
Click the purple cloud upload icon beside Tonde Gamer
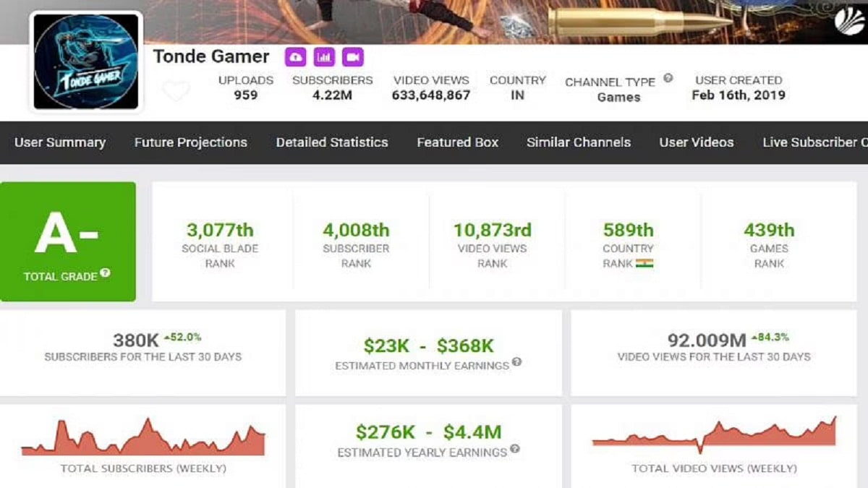pyautogui.click(x=295, y=57)
